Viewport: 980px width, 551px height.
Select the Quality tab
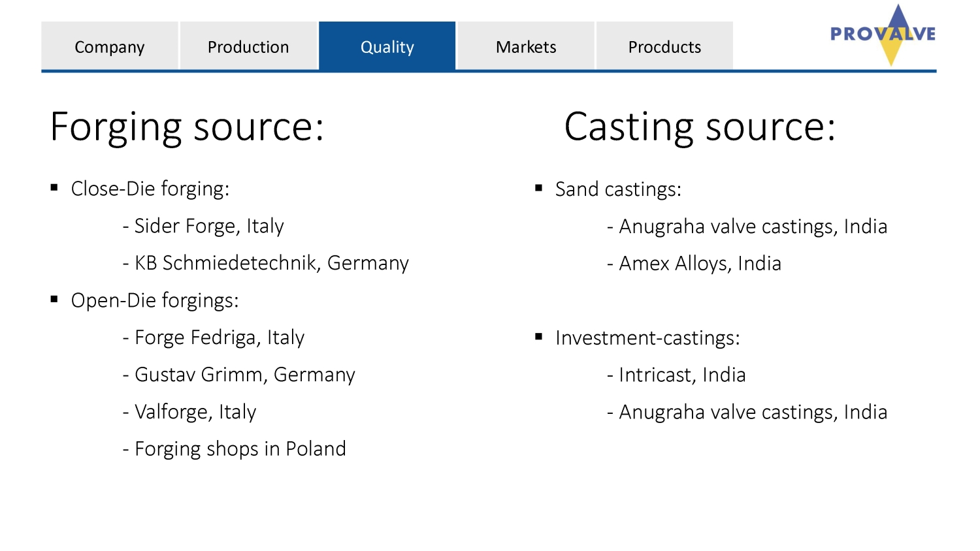coord(387,46)
